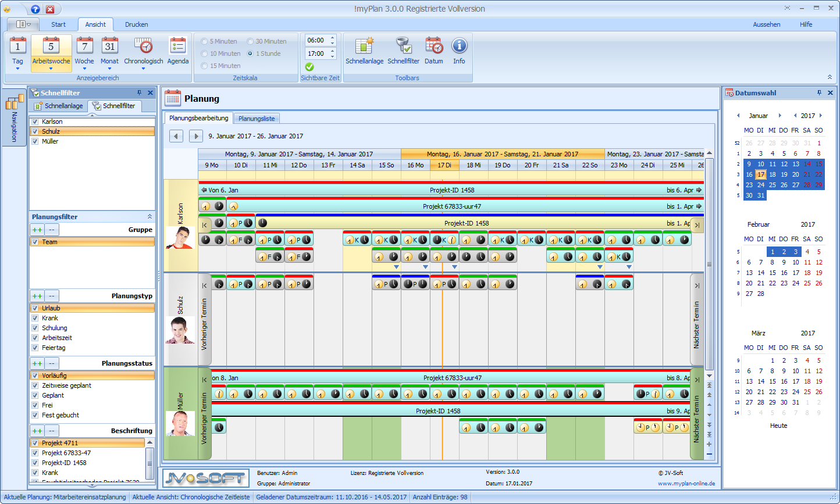This screenshot has width=840, height=504.
Task: Open the Tag dropdown arrow
Action: pyautogui.click(x=17, y=68)
